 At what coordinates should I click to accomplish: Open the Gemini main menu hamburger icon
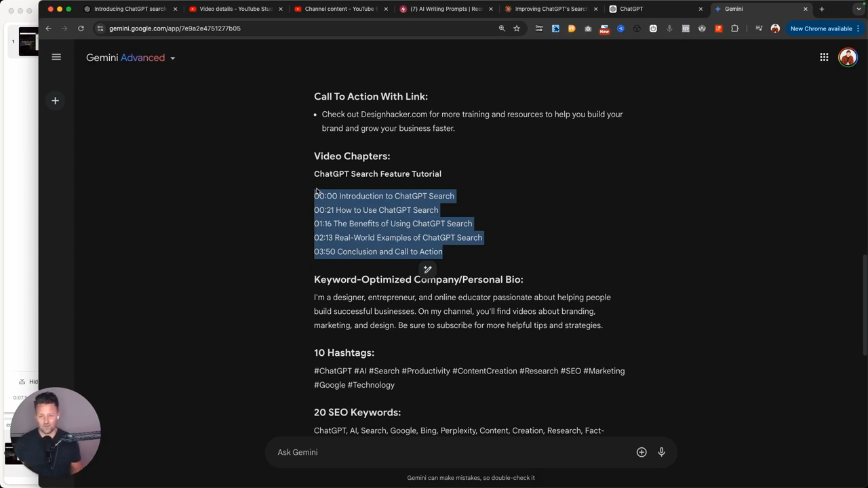point(56,58)
